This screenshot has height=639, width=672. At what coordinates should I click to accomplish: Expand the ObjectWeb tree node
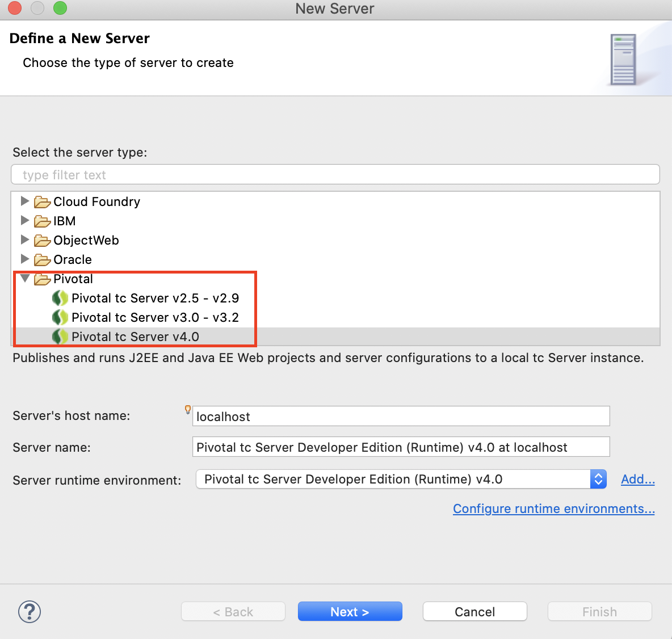click(x=25, y=239)
